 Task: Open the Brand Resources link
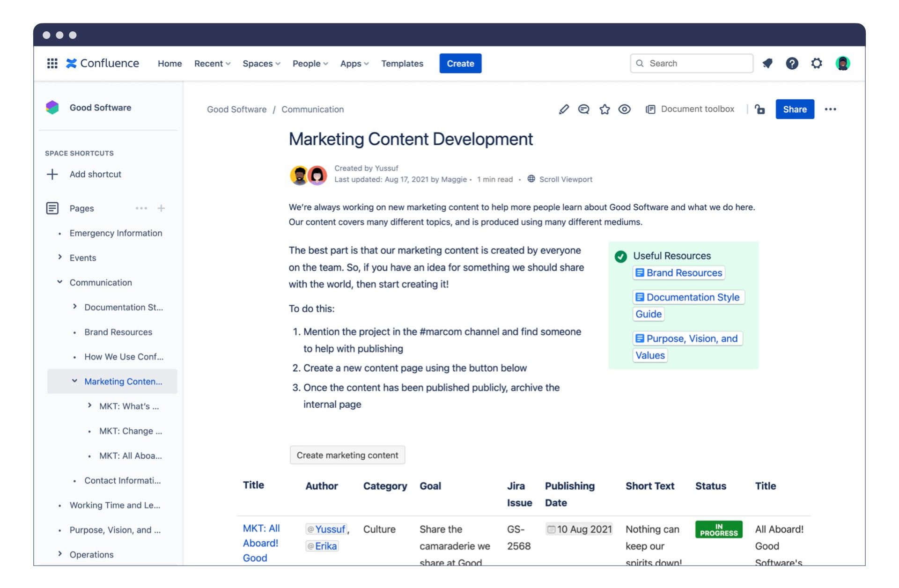[684, 273]
